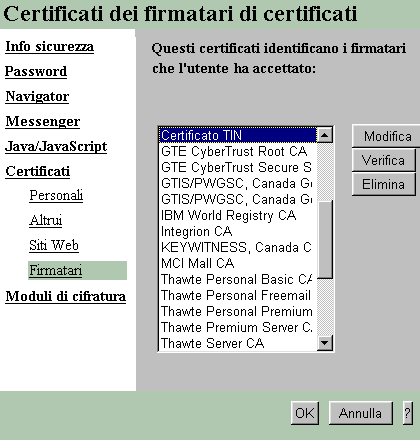Open Personali certificates
Image resolution: width=420 pixels, height=440 pixels.
[x=56, y=195]
